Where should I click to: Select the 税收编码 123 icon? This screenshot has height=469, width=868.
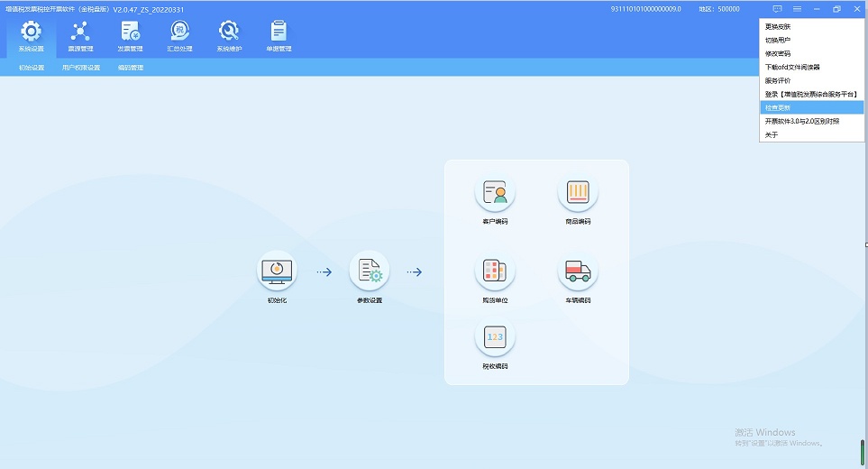[495, 337]
